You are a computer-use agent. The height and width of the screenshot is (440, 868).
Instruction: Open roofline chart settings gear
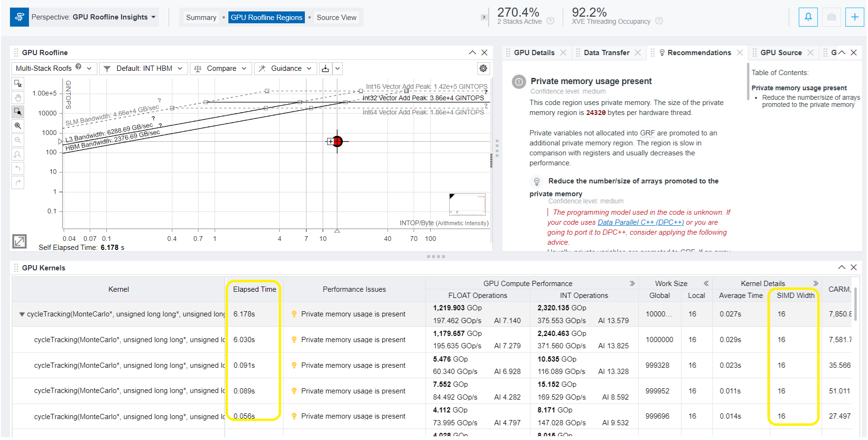pos(483,68)
